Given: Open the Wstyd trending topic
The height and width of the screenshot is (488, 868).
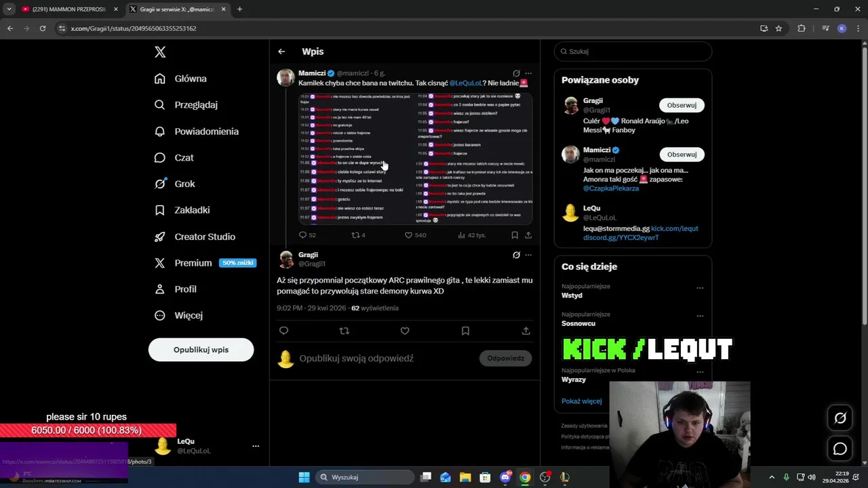Looking at the screenshot, I should click(572, 296).
